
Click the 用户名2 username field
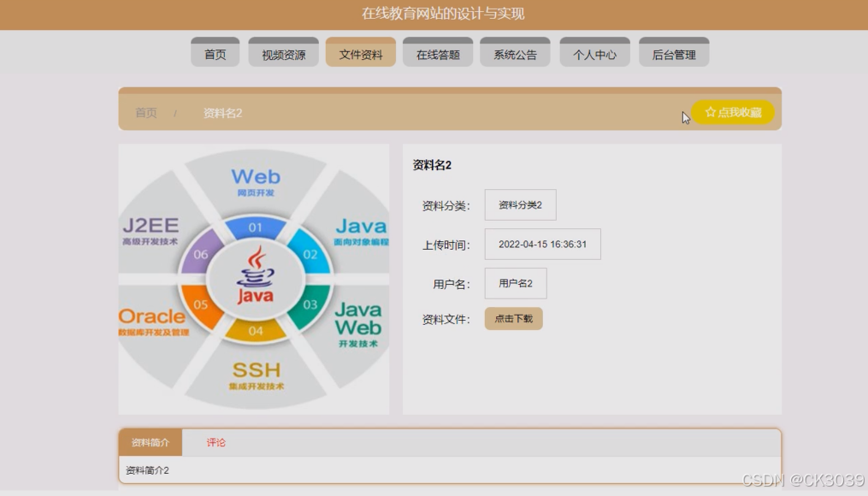click(x=516, y=283)
